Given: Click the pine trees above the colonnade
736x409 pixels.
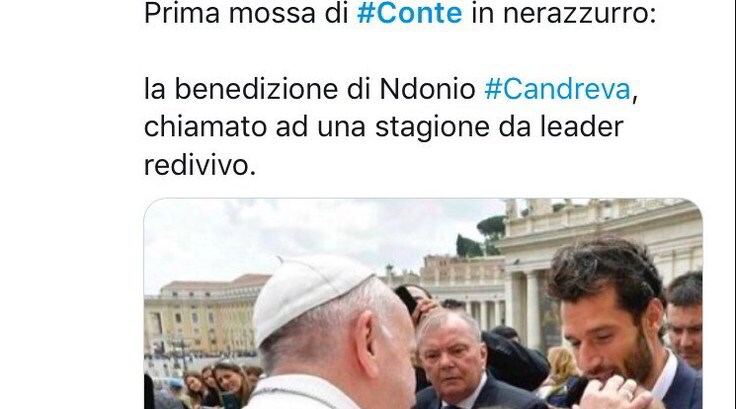Looking at the screenshot, I should [x=483, y=237].
